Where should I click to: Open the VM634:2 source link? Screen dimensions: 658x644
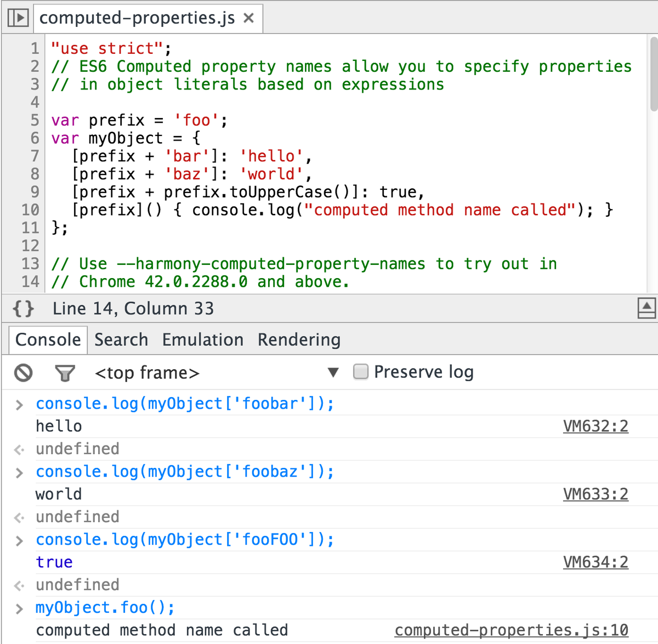(595, 562)
